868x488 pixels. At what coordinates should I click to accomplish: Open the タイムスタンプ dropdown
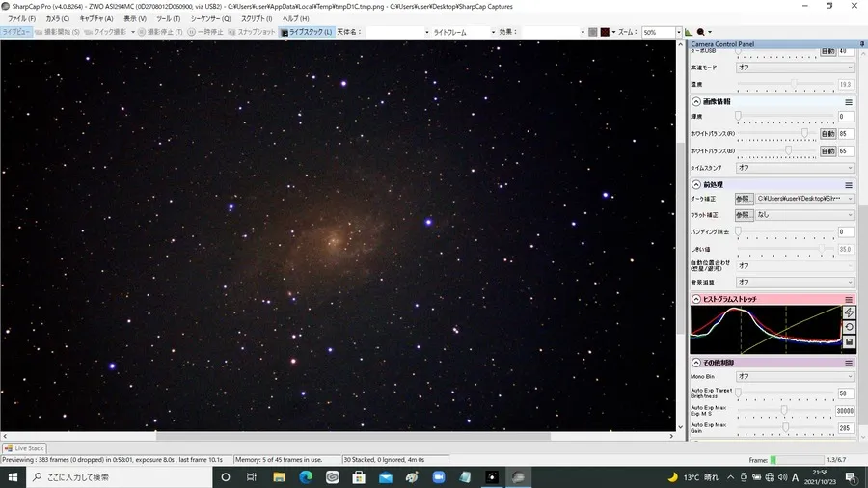(x=795, y=168)
